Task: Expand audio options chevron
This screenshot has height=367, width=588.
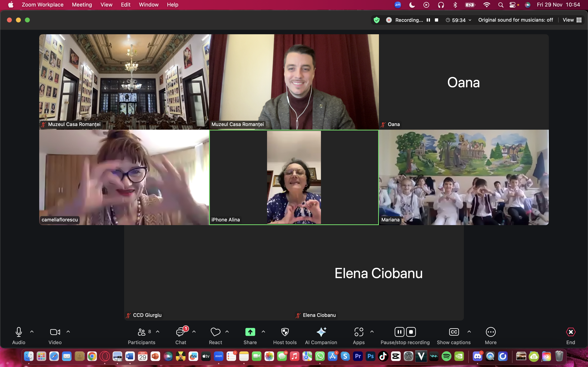Action: click(x=32, y=332)
